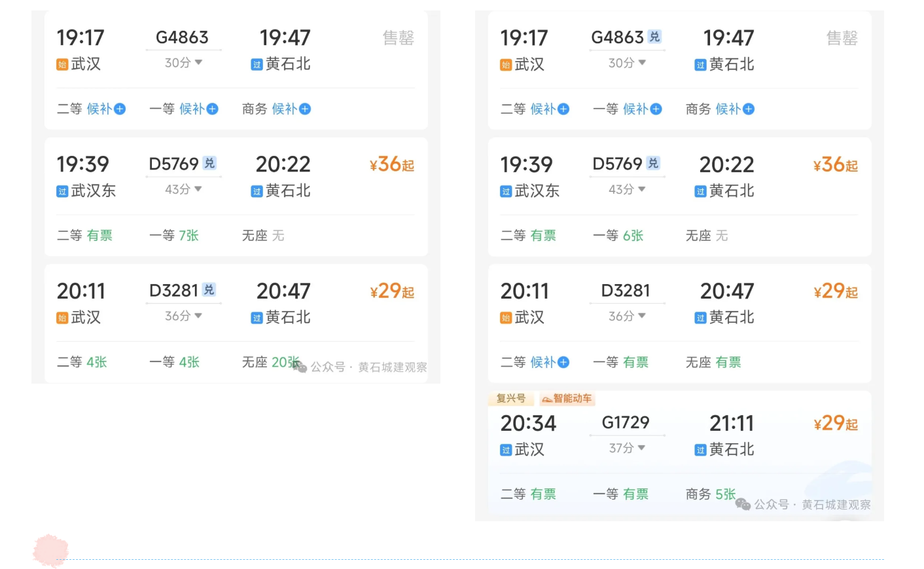Click the 兑 icon on D3281 in left column

coord(210,290)
